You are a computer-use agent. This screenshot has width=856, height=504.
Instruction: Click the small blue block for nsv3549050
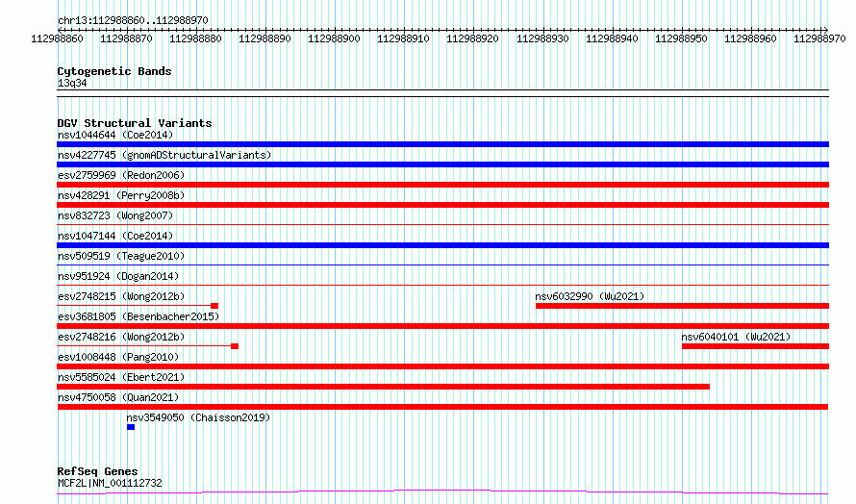[131, 427]
